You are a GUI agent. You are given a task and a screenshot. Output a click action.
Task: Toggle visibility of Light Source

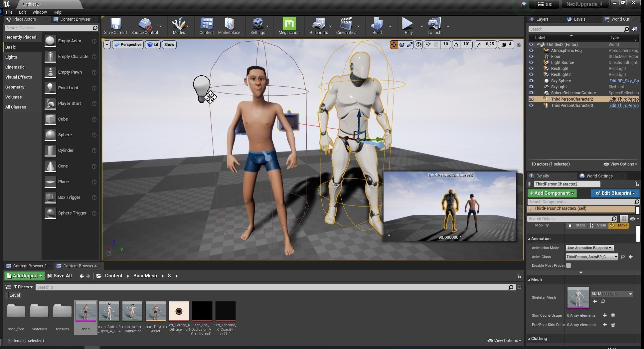pyautogui.click(x=531, y=63)
